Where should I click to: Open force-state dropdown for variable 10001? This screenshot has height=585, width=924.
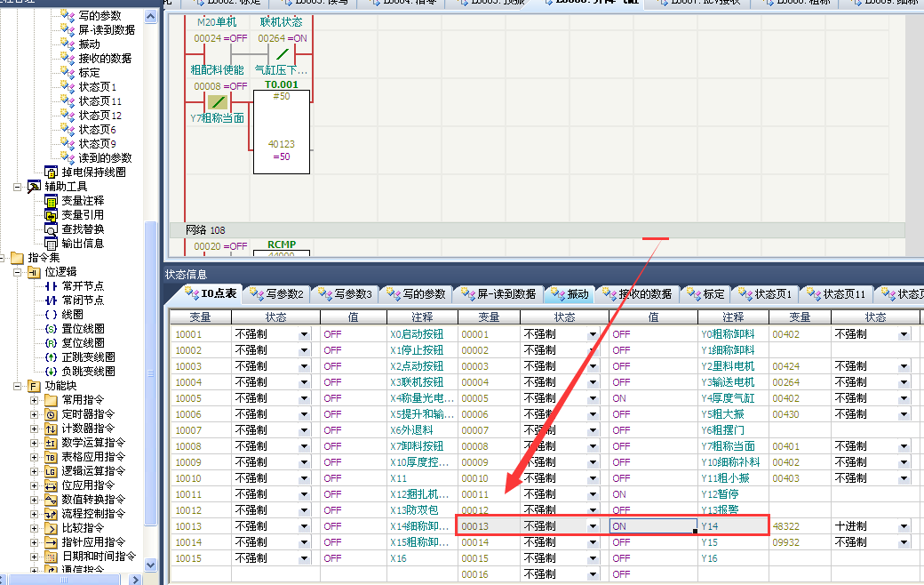(304, 334)
